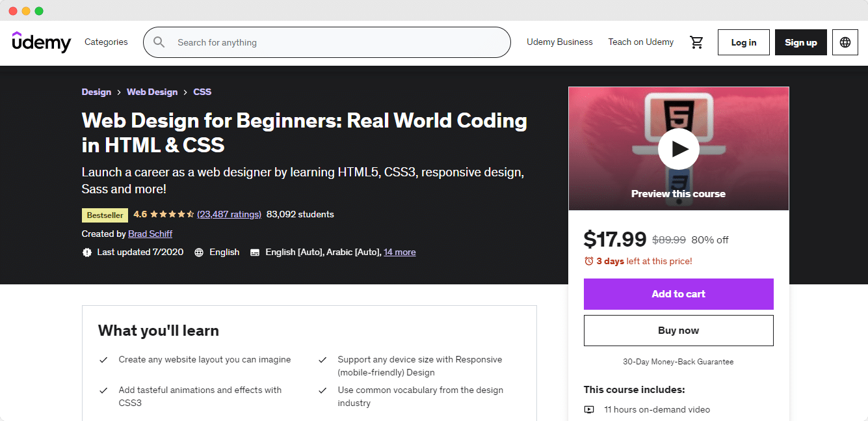Open the 23,487 ratings link
This screenshot has width=868, height=421.
click(229, 214)
